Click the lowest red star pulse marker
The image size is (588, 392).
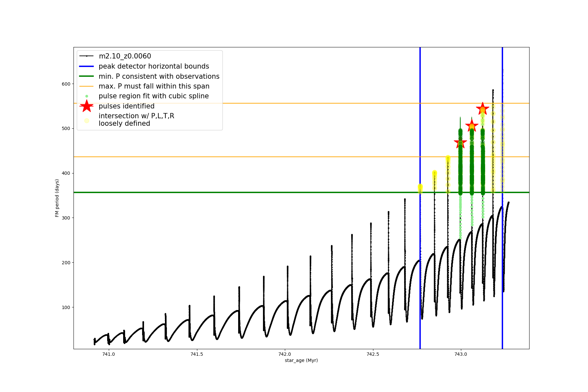460,142
